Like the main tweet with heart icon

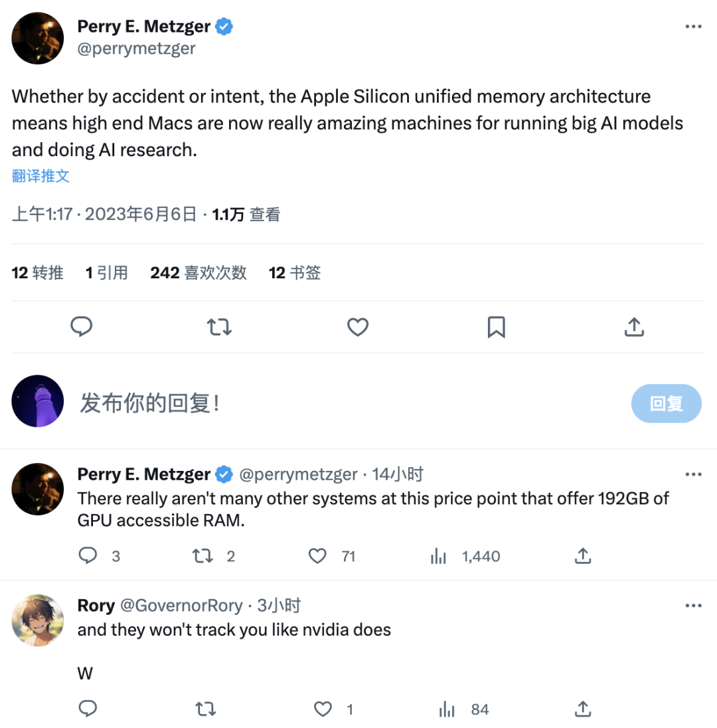point(358,327)
